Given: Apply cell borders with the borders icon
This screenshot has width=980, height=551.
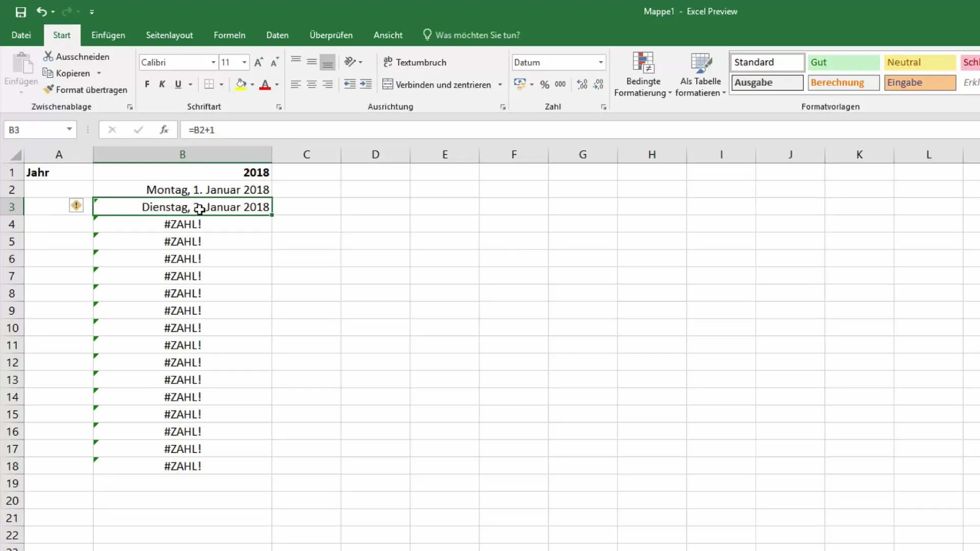Looking at the screenshot, I should 209,85.
